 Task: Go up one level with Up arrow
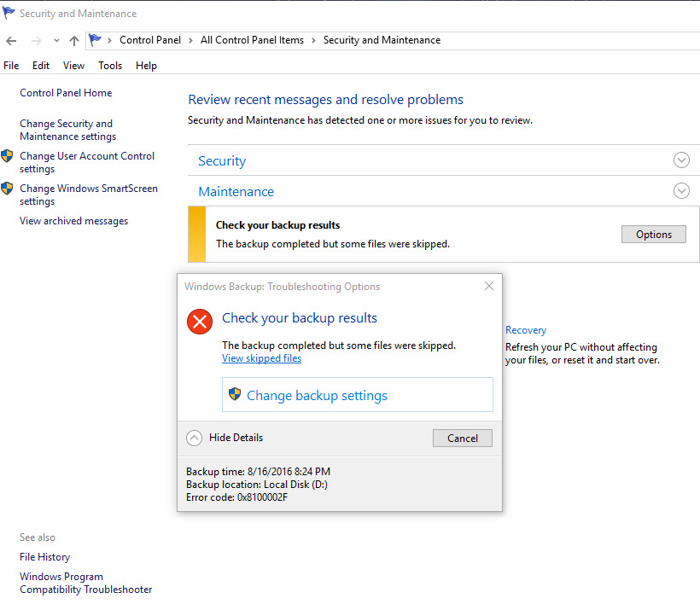pos(74,41)
